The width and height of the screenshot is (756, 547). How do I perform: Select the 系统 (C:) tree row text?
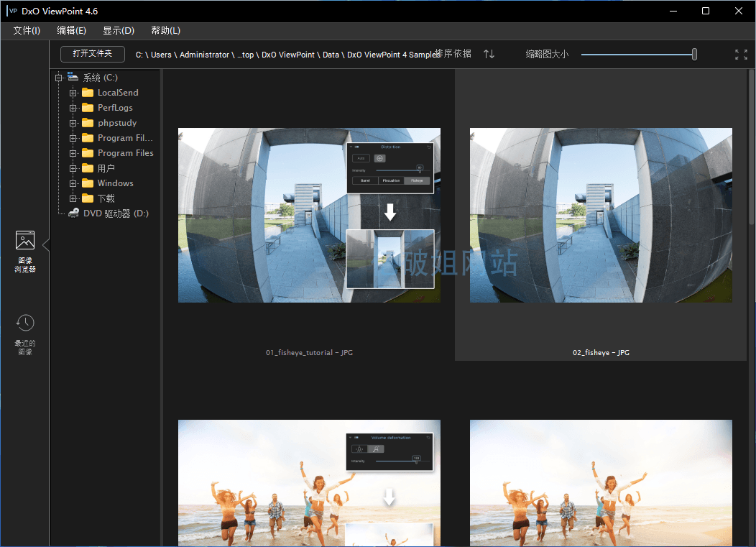(x=101, y=77)
